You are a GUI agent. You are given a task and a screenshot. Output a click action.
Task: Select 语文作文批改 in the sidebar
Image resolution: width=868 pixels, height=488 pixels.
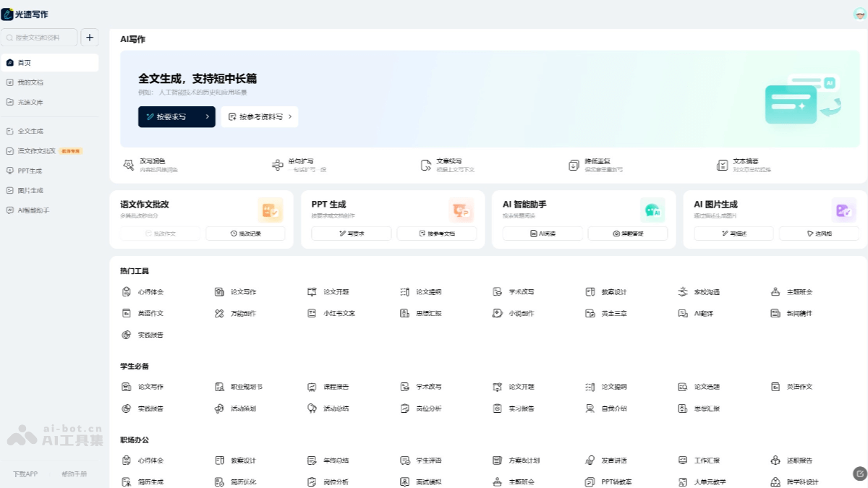pyautogui.click(x=36, y=151)
